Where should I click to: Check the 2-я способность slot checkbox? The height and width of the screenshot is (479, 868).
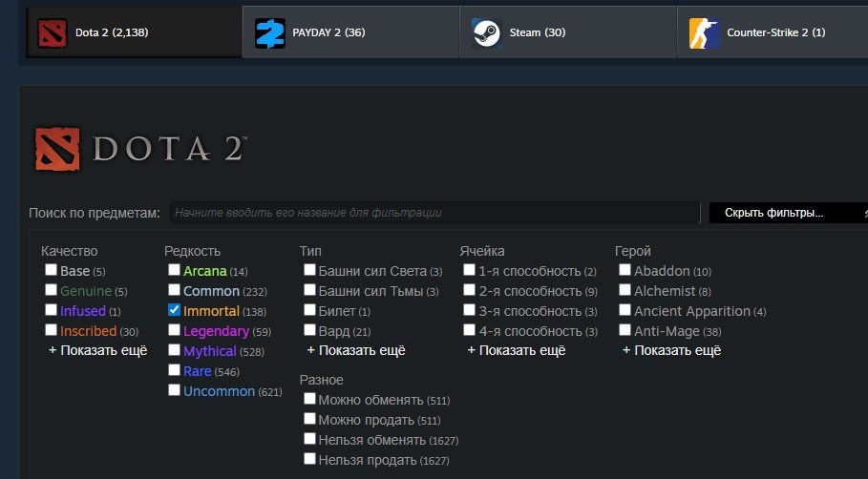[469, 290]
